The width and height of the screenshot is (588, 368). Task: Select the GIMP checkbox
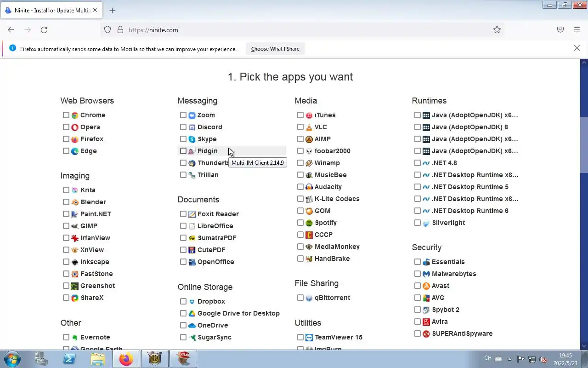[66, 226]
